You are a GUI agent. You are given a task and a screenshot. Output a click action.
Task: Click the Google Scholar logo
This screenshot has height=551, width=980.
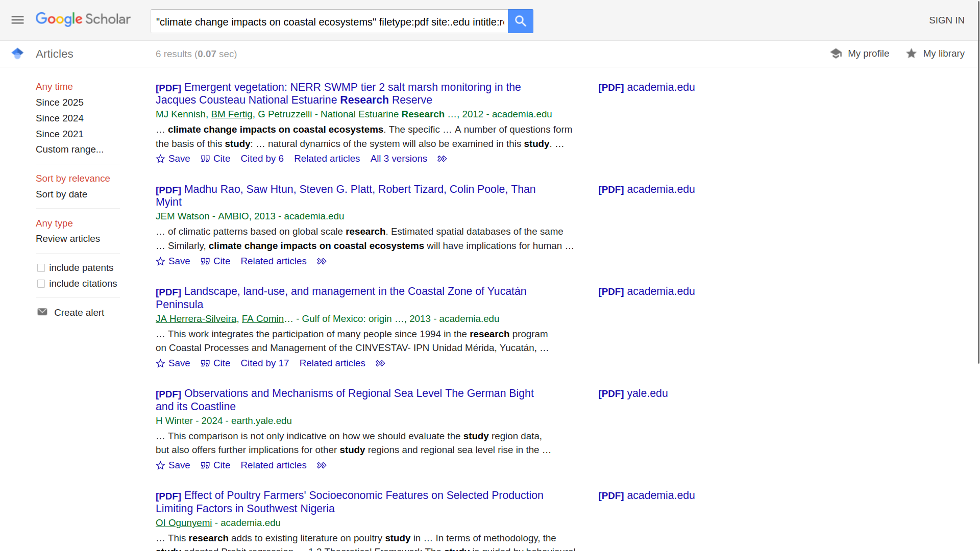pos(83,19)
